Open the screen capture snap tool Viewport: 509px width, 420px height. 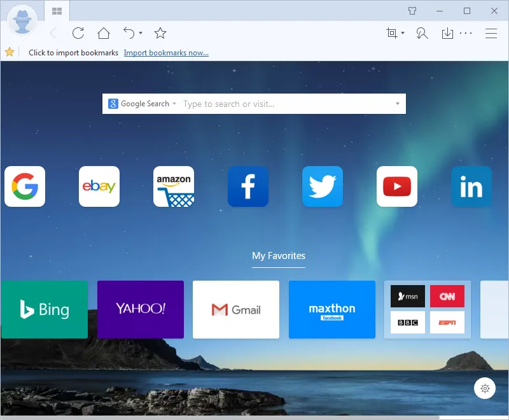click(x=391, y=33)
